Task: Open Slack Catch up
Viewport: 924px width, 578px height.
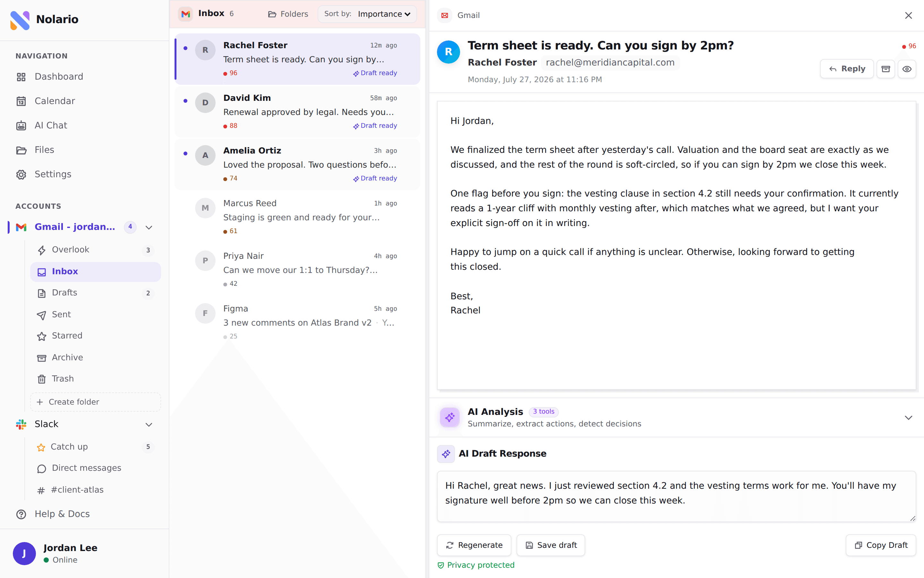Action: pyautogui.click(x=96, y=447)
